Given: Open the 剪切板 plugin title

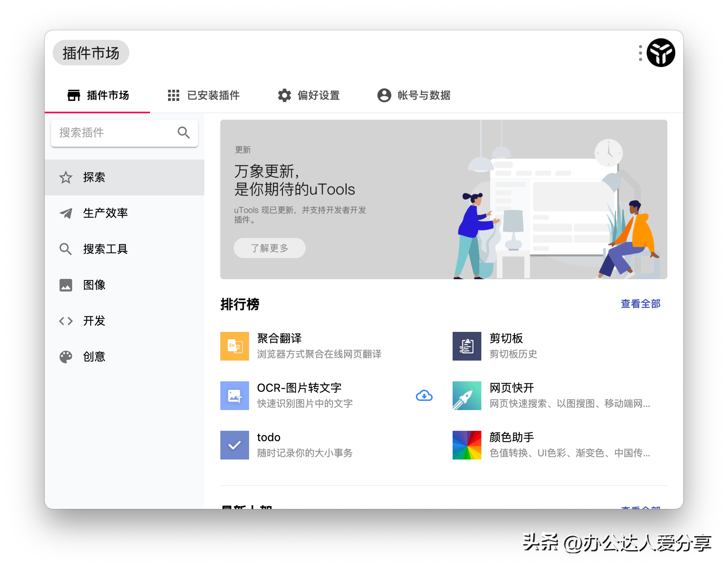Looking at the screenshot, I should point(506,338).
